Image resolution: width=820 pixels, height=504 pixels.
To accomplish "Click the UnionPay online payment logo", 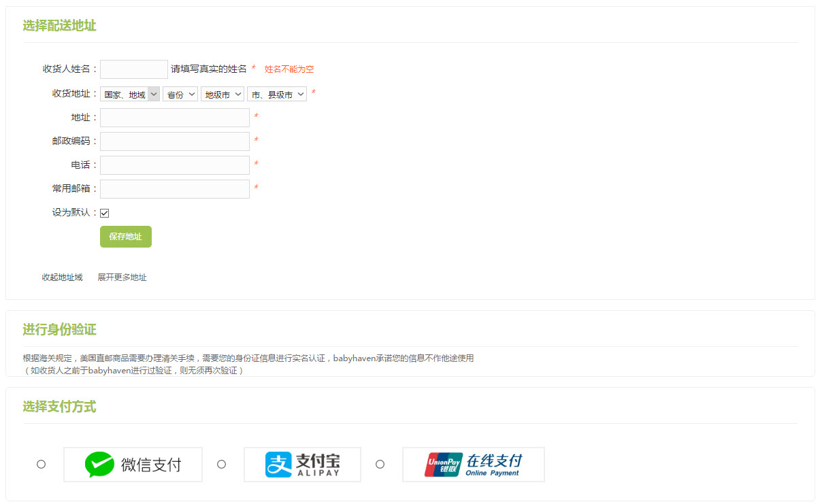I will (x=474, y=465).
